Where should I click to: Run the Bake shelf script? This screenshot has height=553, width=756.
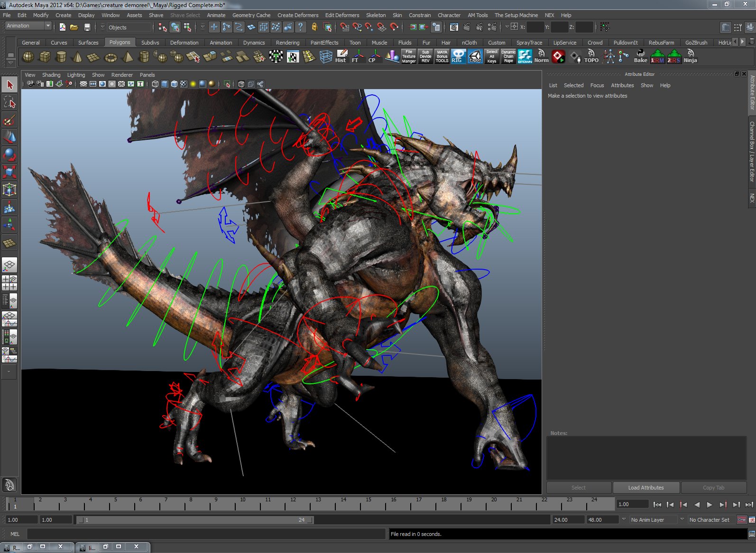pyautogui.click(x=641, y=56)
